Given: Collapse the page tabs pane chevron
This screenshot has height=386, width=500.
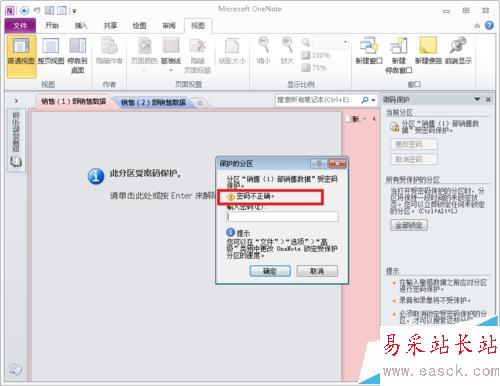Looking at the screenshot, I should coord(374,119).
